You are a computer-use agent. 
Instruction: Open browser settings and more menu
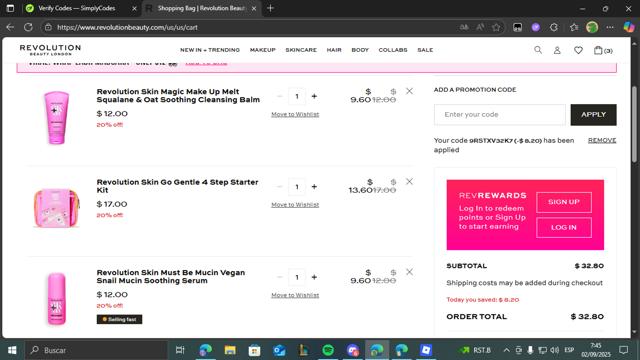click(x=610, y=27)
